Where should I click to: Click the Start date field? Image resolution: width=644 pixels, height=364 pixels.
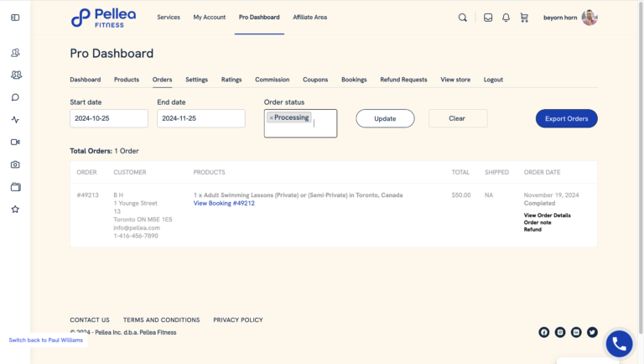[109, 118]
